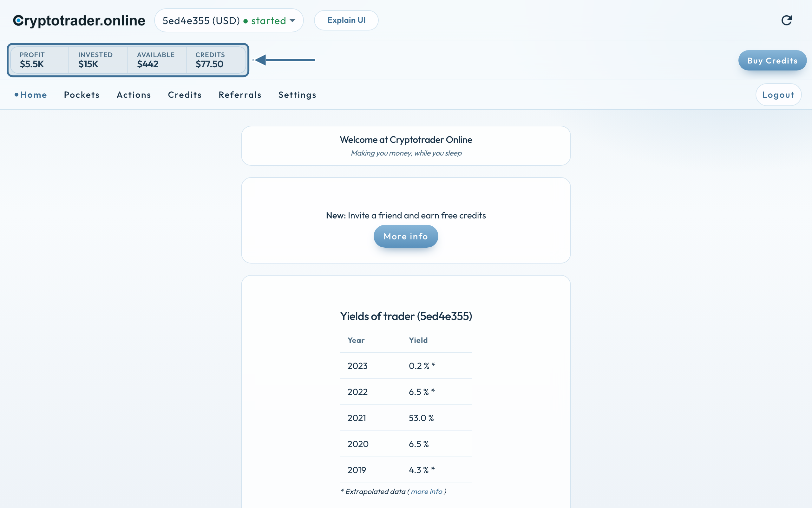Open the 5ed4e355 (USD) trader dropdown
This screenshot has height=508, width=812.
229,21
